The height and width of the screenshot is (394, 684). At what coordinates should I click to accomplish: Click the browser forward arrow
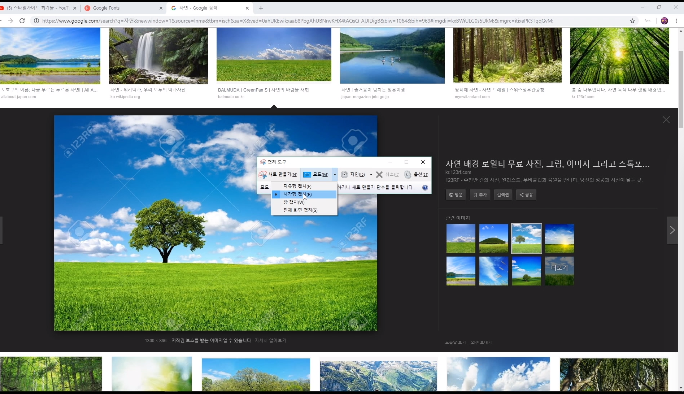[x=10, y=21]
